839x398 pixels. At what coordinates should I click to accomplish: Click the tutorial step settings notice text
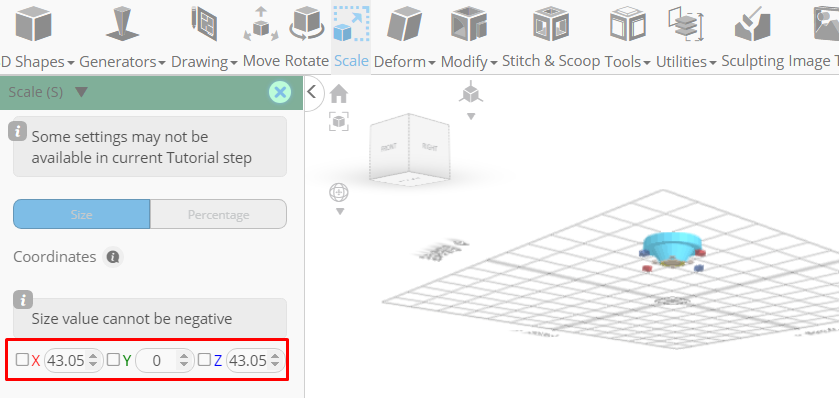tap(142, 148)
